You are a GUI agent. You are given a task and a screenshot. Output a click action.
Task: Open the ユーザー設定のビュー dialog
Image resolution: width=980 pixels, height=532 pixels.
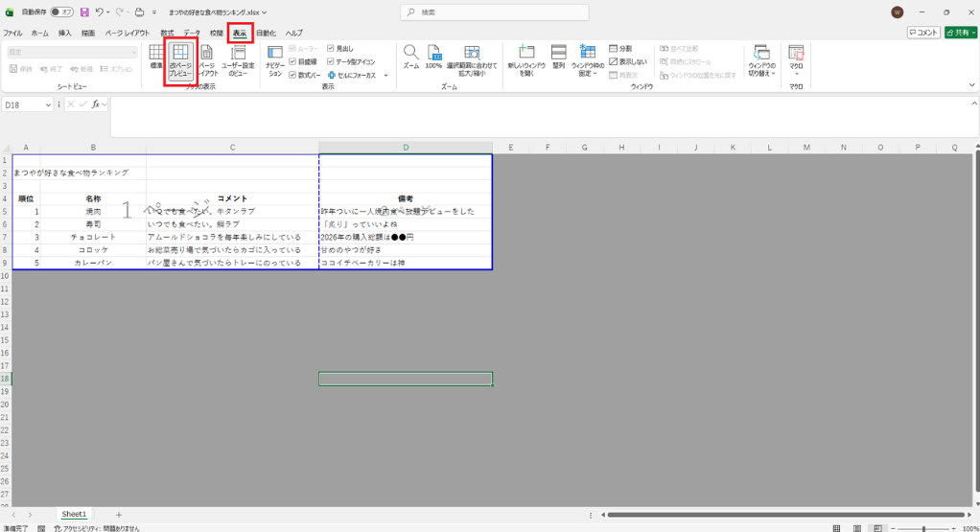click(238, 59)
